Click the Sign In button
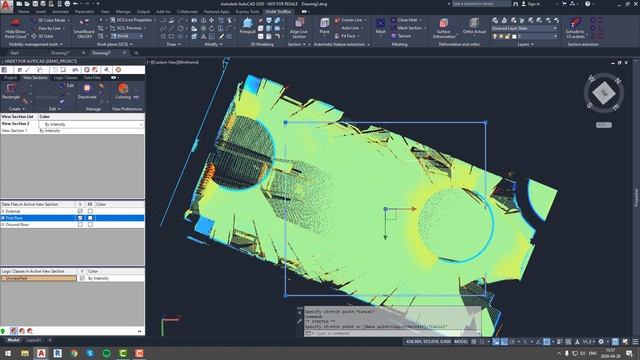The height and width of the screenshot is (360, 640). pos(531,4)
